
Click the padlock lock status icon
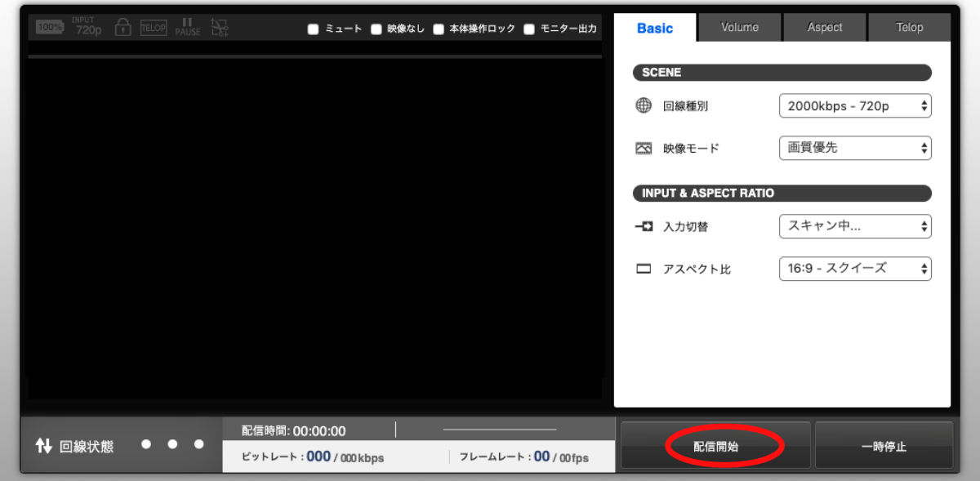click(x=122, y=27)
